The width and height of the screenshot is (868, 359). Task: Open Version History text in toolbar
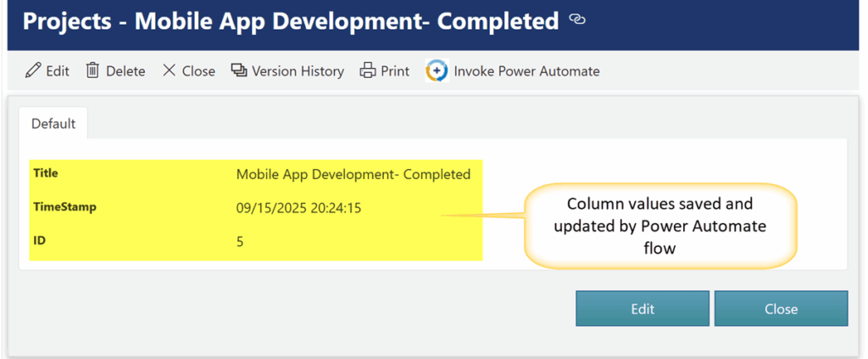(298, 71)
